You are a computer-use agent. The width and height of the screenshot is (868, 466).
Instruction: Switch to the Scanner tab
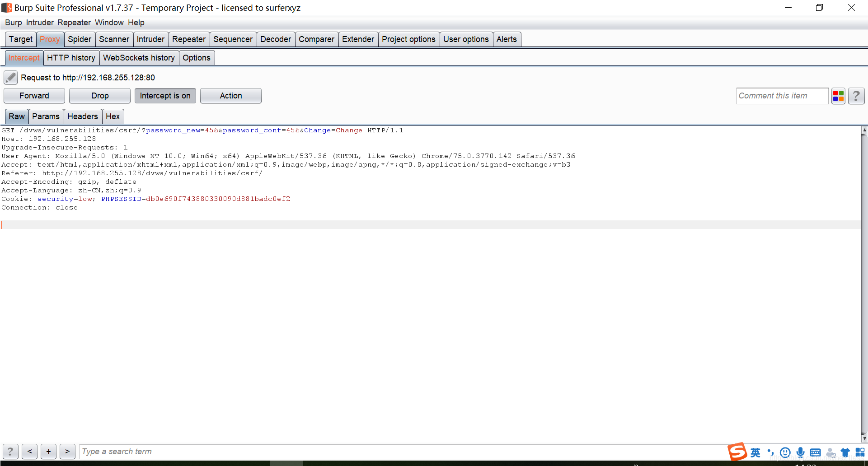[114, 39]
